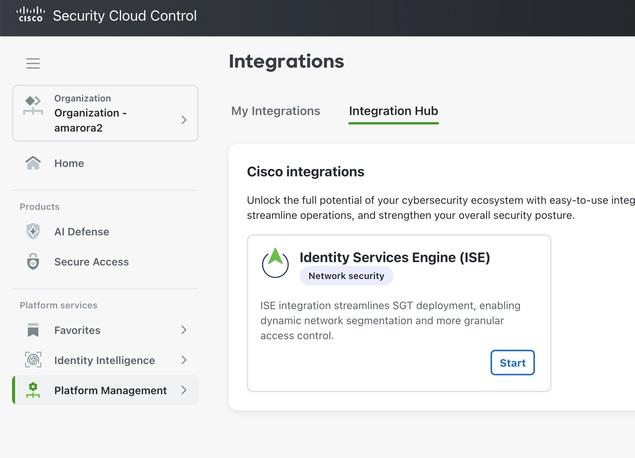The width and height of the screenshot is (635, 458).
Task: Open AI Defense product
Action: [x=105, y=231]
